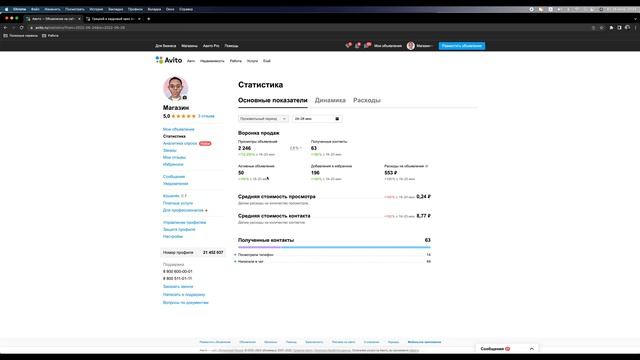Open the Chrome three-dot menu
The height and width of the screenshot is (360, 640).
636,28
